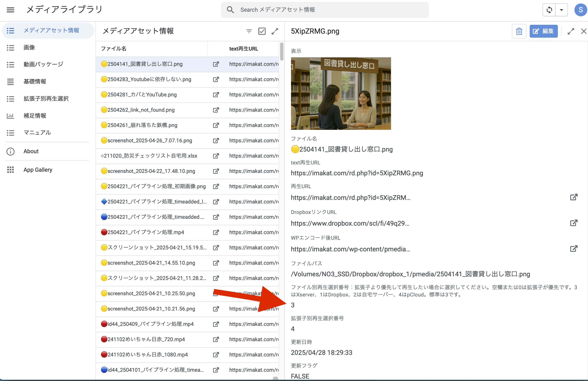Screen dimensions: 588x381
Task: Select the 2504221_パイプライン処理.mp4 row
Action: pos(146,232)
